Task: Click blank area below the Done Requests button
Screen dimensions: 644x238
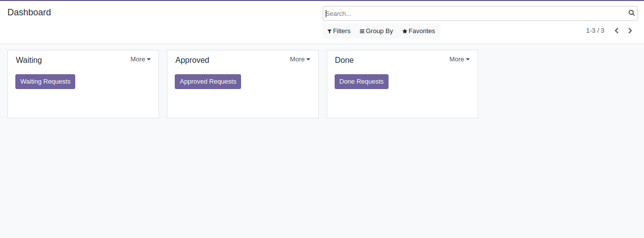Action: (402, 104)
